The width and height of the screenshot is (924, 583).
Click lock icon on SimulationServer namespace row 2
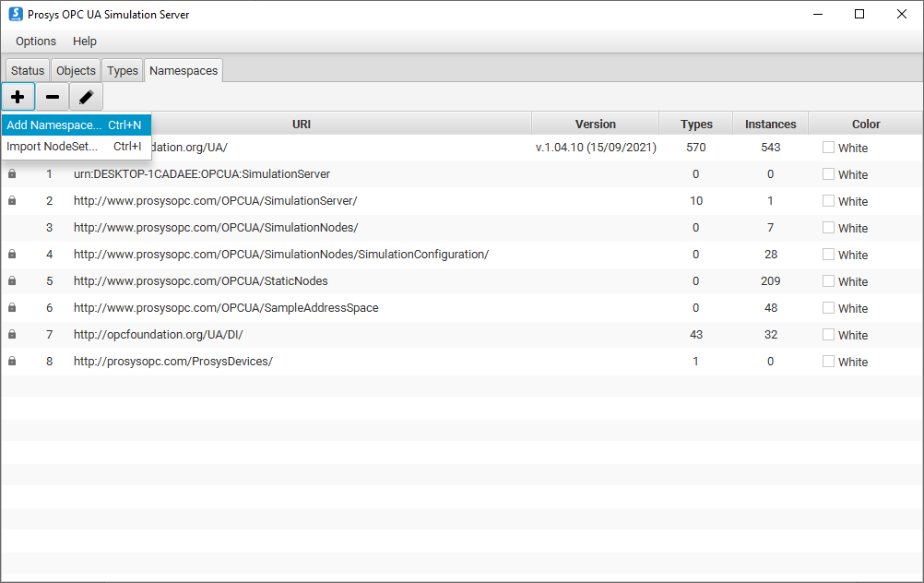[x=12, y=200]
